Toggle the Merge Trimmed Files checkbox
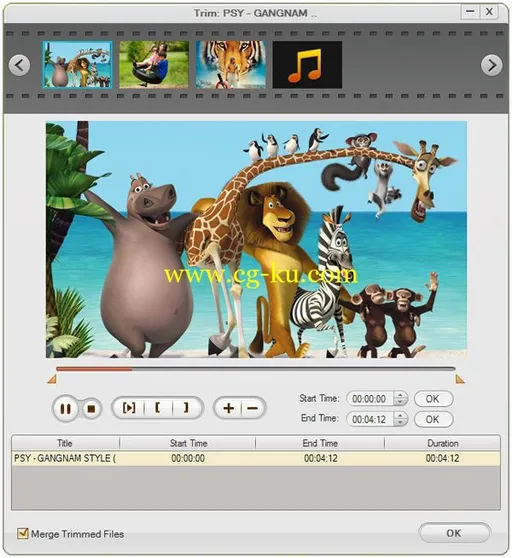 23,533
